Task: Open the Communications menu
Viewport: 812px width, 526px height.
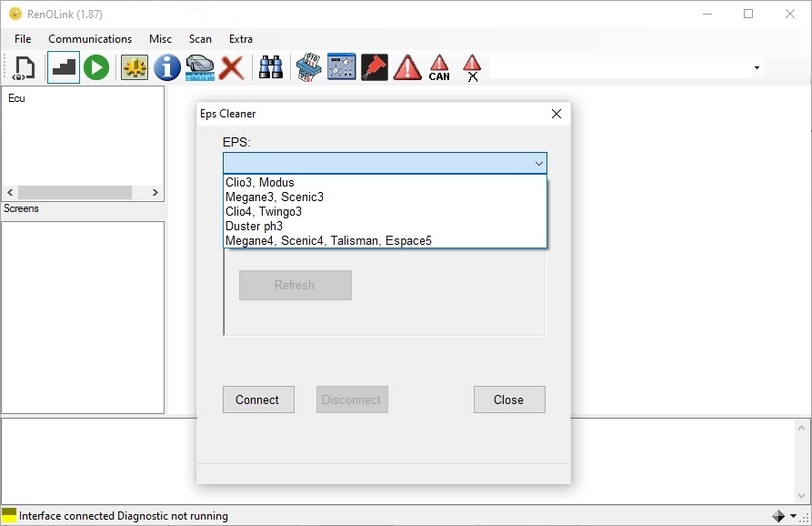Action: (90, 39)
